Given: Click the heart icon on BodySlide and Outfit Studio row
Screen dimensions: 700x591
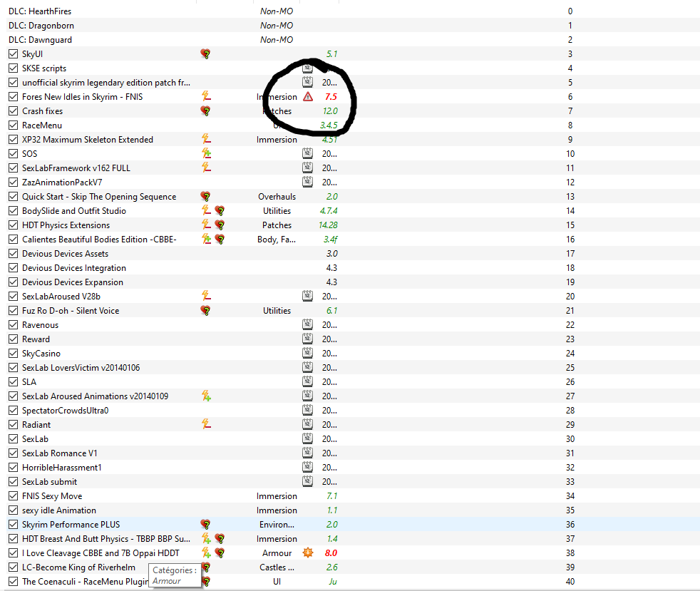Looking at the screenshot, I should pyautogui.click(x=220, y=211).
